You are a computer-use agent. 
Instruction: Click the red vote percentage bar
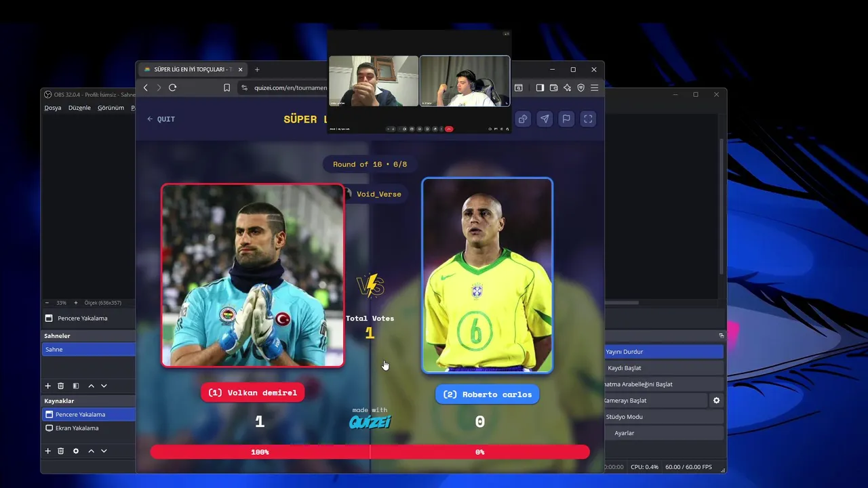pyautogui.click(x=370, y=452)
